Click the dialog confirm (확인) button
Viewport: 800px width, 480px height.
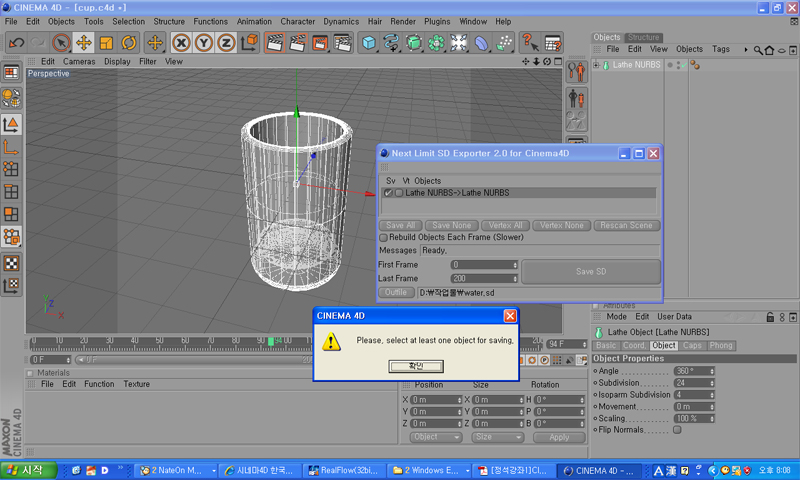(416, 366)
